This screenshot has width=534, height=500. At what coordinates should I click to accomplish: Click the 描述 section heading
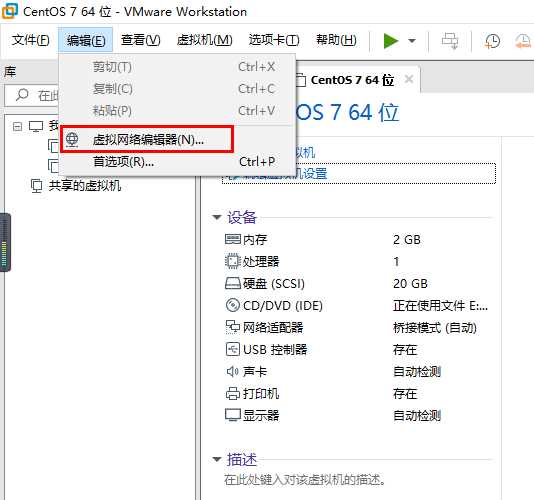coord(241,459)
